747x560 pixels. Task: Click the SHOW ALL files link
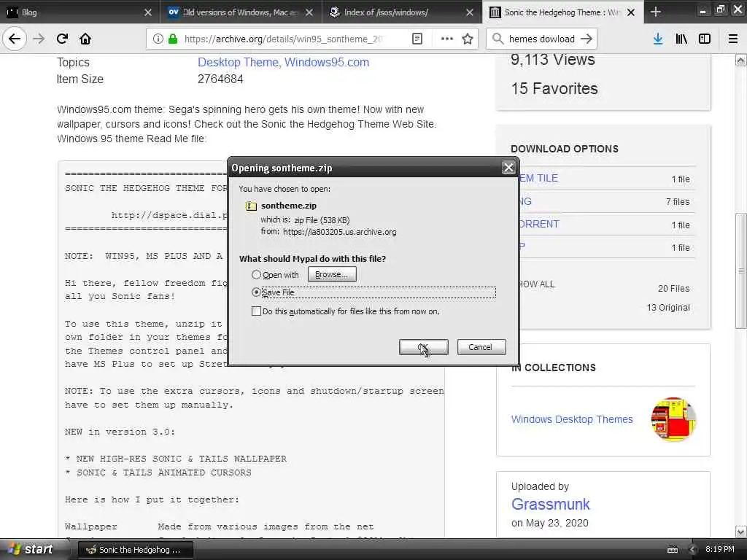click(x=537, y=284)
